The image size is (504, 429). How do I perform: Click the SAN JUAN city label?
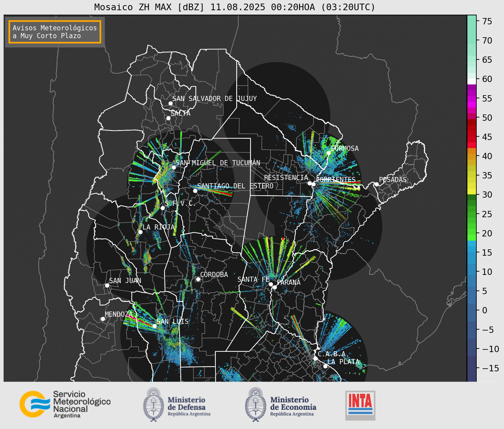click(125, 281)
